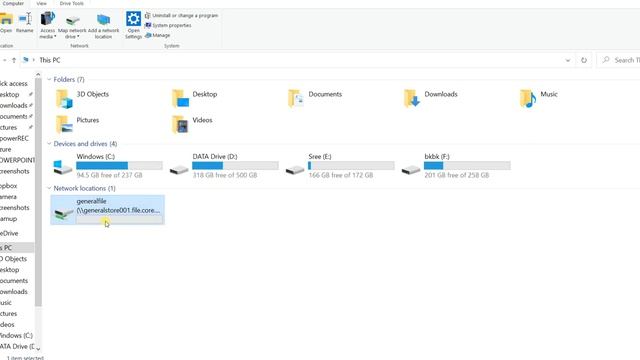Open POWERPOINT folder in sidebar

coord(18,160)
